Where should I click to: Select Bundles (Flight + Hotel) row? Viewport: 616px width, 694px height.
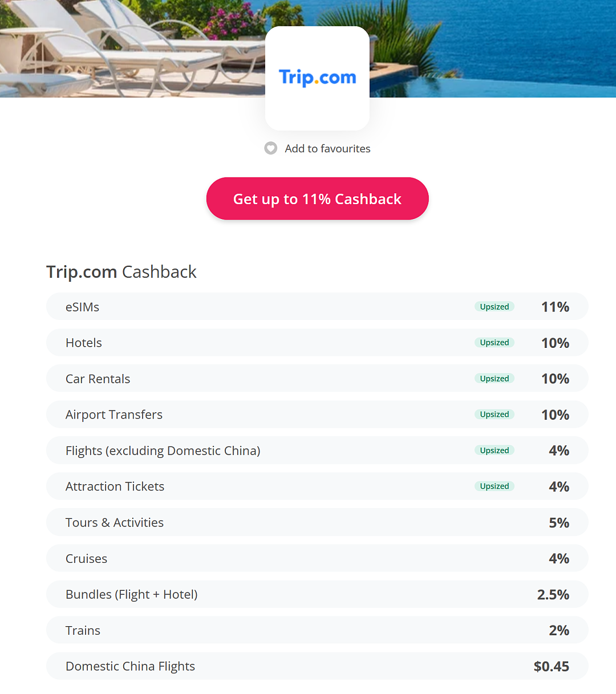click(x=317, y=594)
